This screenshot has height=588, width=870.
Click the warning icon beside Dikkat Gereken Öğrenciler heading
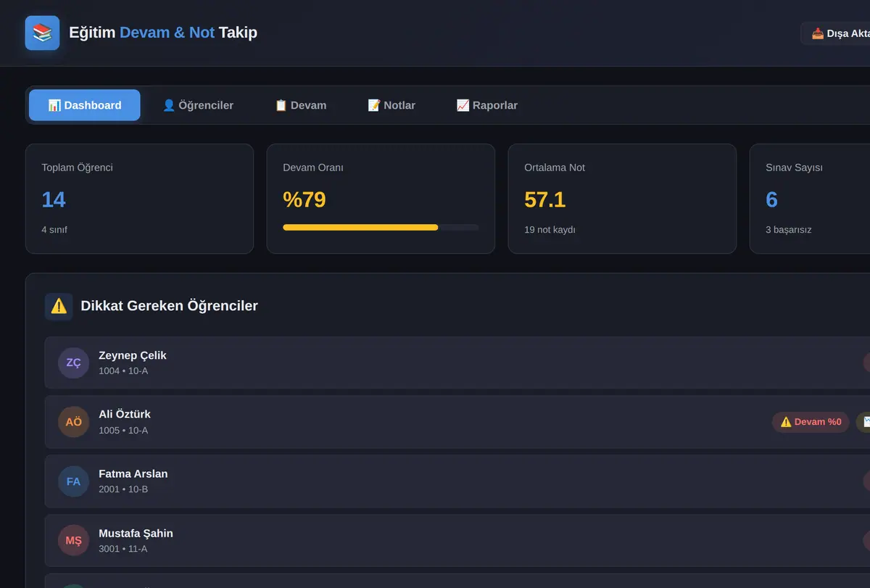59,306
